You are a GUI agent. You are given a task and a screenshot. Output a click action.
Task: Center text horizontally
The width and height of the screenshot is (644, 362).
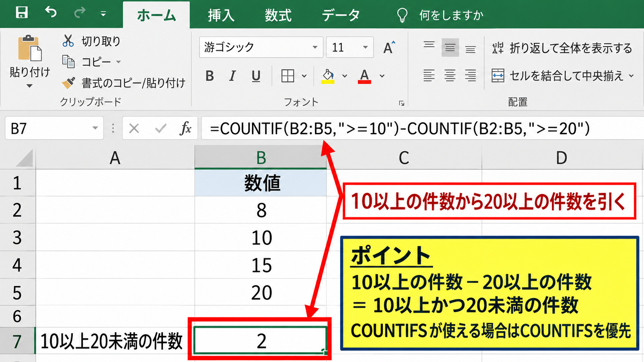click(450, 75)
